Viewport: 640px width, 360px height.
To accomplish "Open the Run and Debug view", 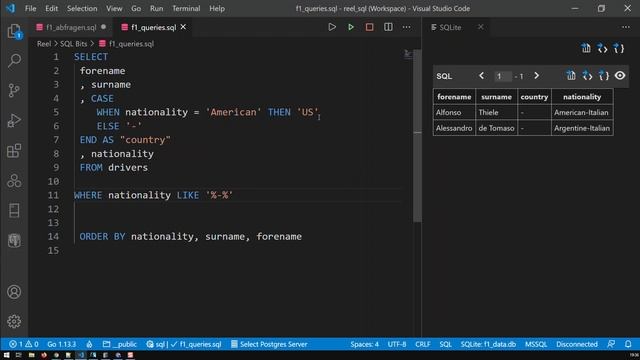I will (x=14, y=120).
